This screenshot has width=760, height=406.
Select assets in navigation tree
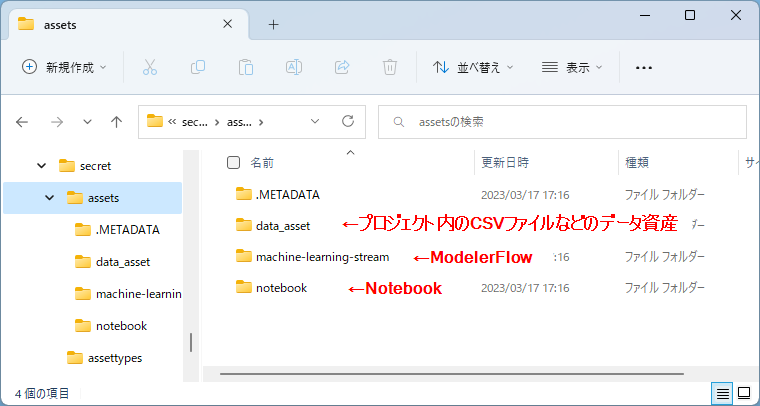[103, 198]
